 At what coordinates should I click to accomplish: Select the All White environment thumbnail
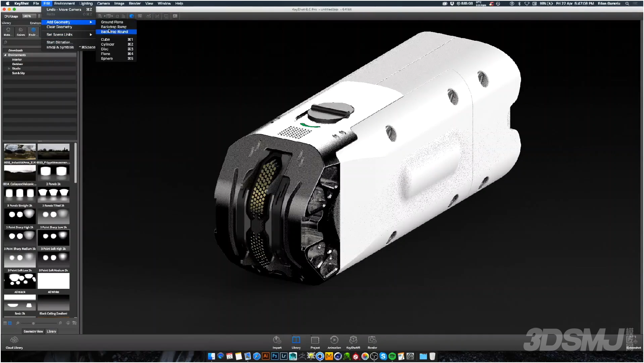click(x=53, y=281)
